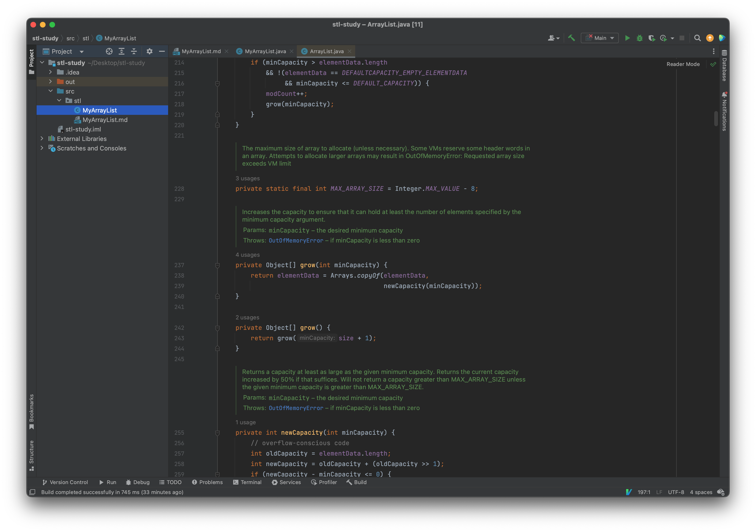Open the Problems tool window tab

point(207,482)
